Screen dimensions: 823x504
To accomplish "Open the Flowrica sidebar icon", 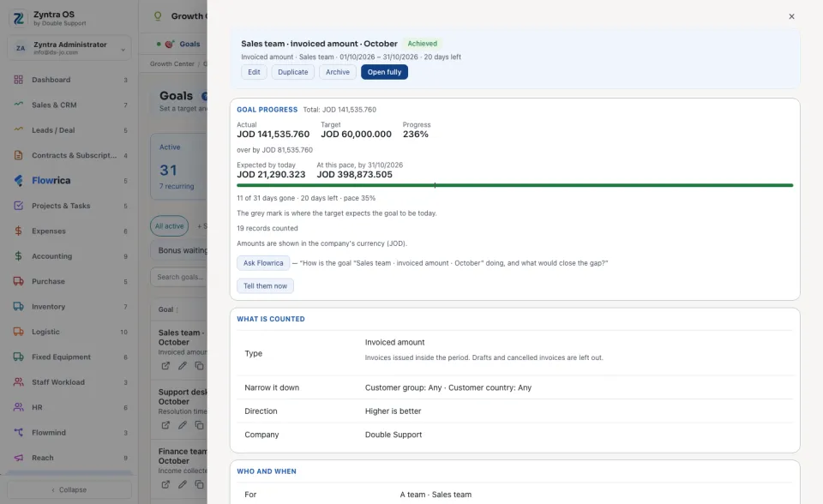I will [18, 180].
